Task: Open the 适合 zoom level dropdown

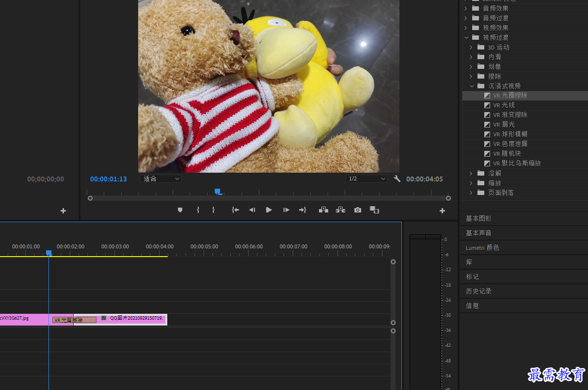Action: (161, 179)
